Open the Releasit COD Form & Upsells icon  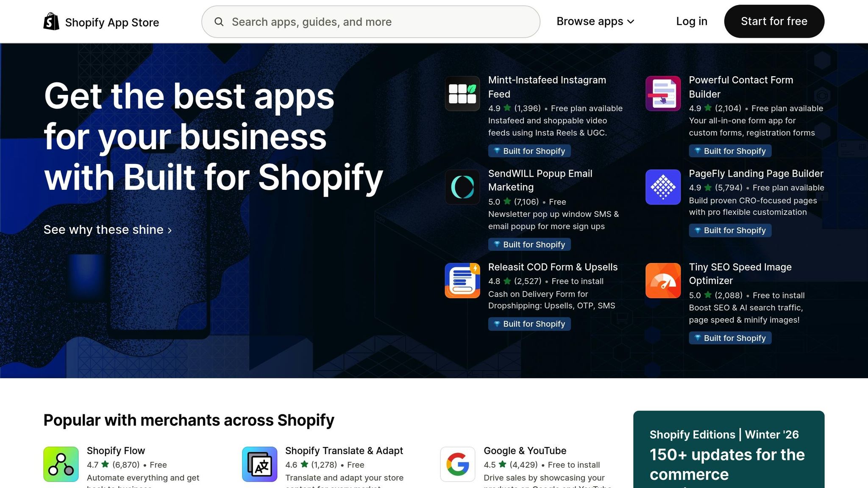[462, 280]
